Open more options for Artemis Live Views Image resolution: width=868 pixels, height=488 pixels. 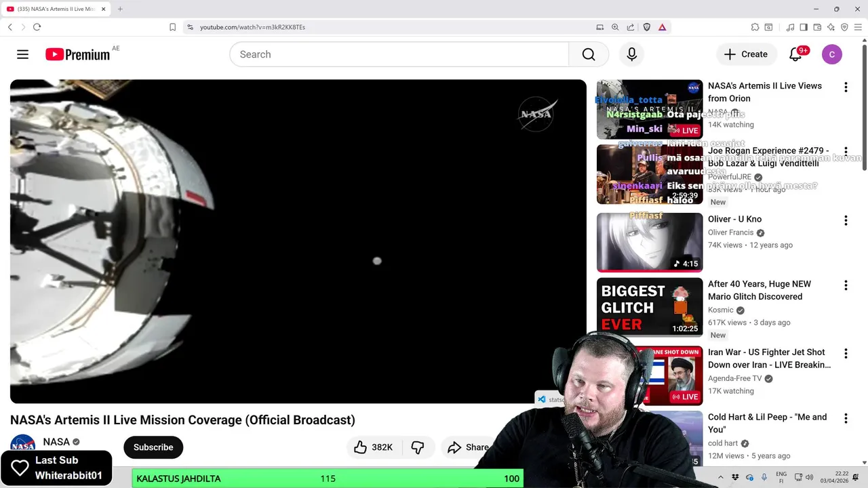(846, 87)
